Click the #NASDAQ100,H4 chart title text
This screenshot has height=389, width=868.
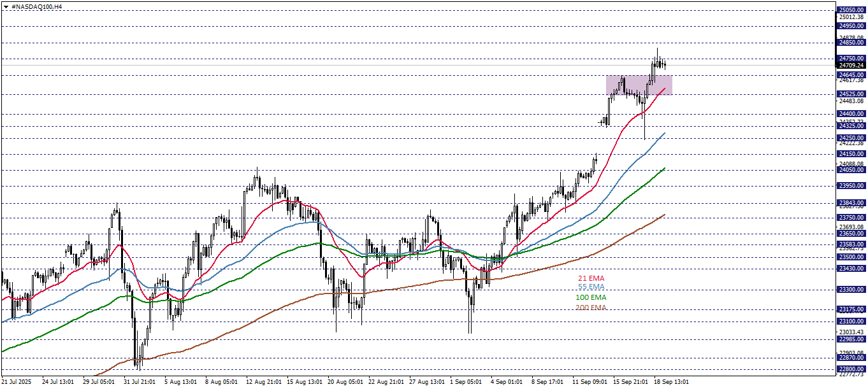tap(37, 6)
